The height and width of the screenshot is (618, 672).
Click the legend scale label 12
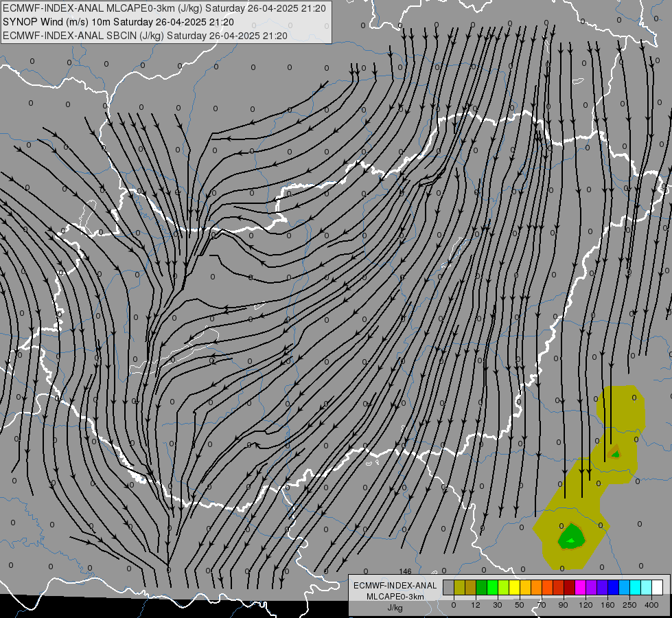pos(476,605)
